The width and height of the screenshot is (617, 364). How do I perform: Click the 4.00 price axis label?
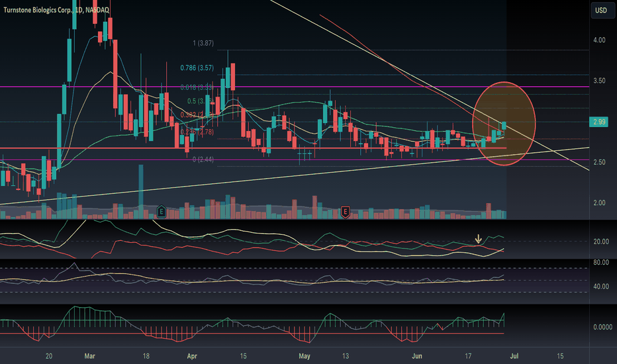599,40
